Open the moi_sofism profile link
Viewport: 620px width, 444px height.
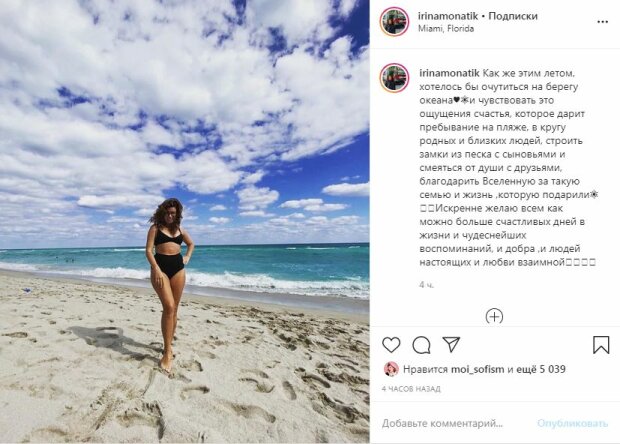tap(477, 369)
